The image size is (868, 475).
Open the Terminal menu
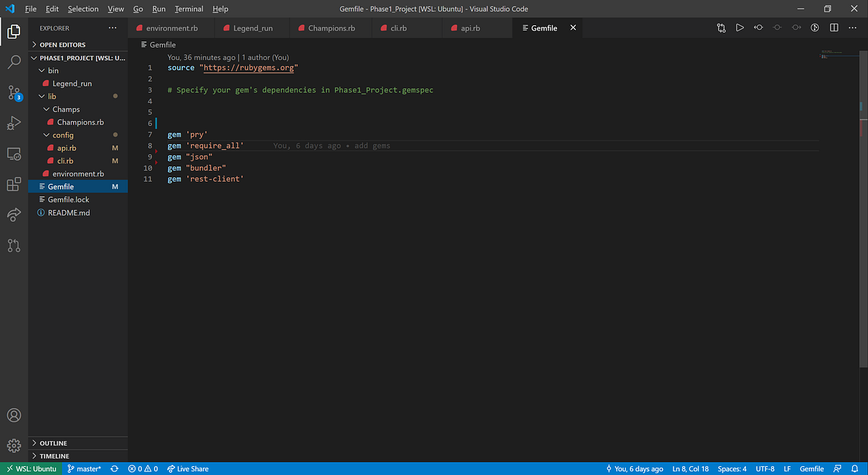click(189, 9)
